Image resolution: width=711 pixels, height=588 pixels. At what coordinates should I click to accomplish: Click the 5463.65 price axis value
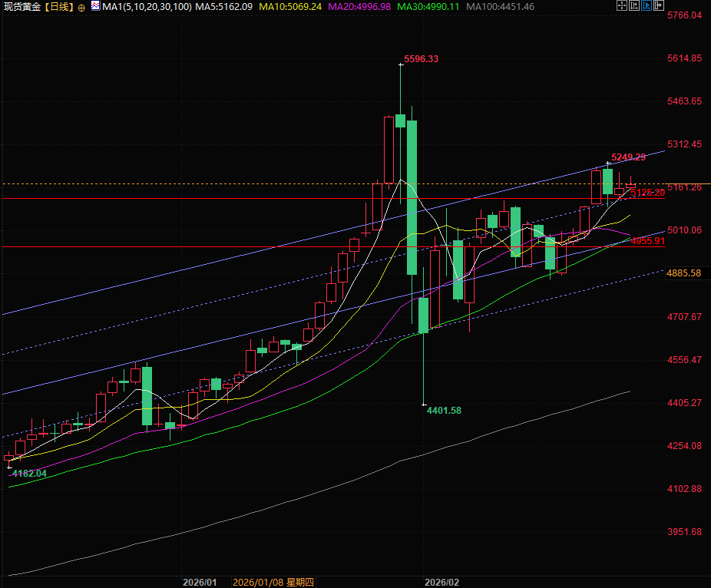click(684, 101)
